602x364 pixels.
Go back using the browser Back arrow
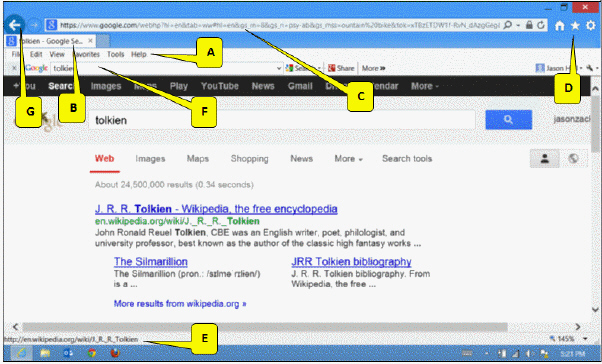coord(15,25)
